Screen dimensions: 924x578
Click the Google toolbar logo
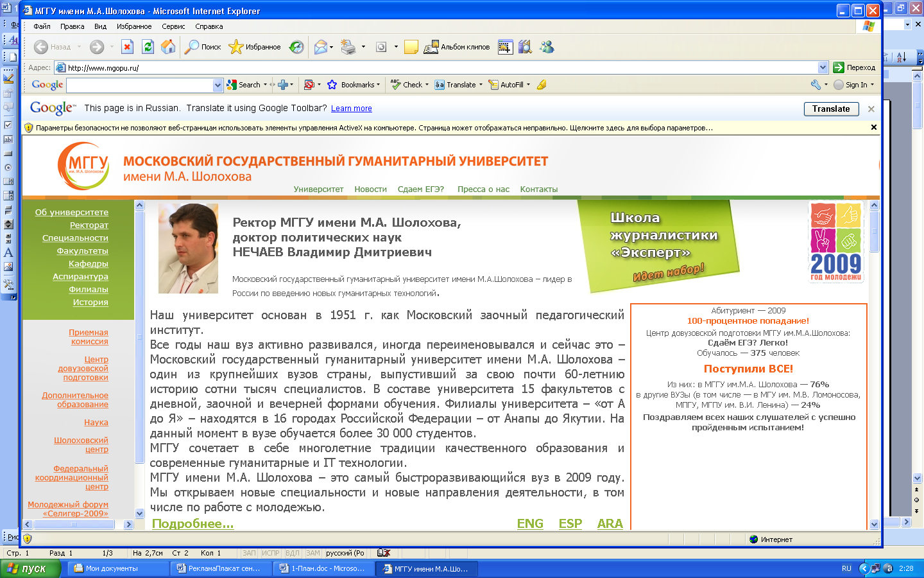47,85
